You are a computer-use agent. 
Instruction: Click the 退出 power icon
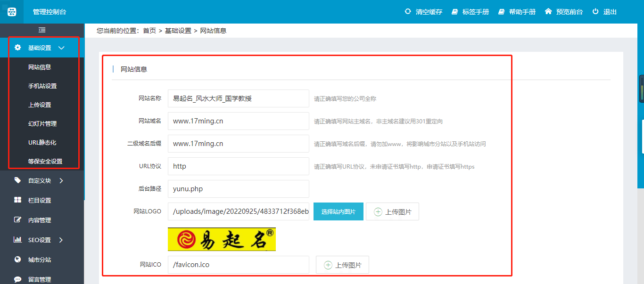[595, 11]
